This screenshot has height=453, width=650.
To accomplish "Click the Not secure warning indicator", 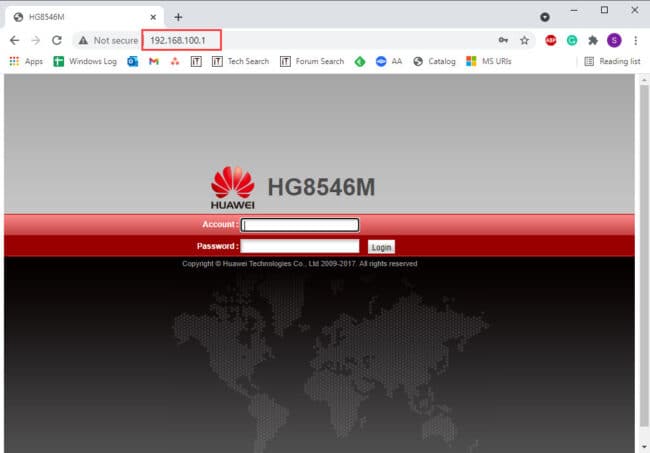I will point(108,40).
